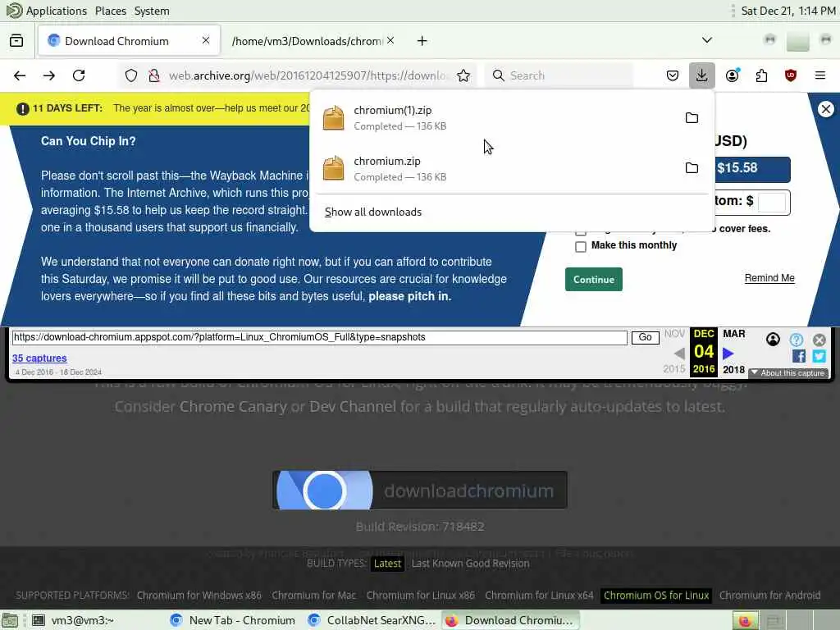Open the System menu
This screenshot has width=840, height=630.
tap(152, 11)
